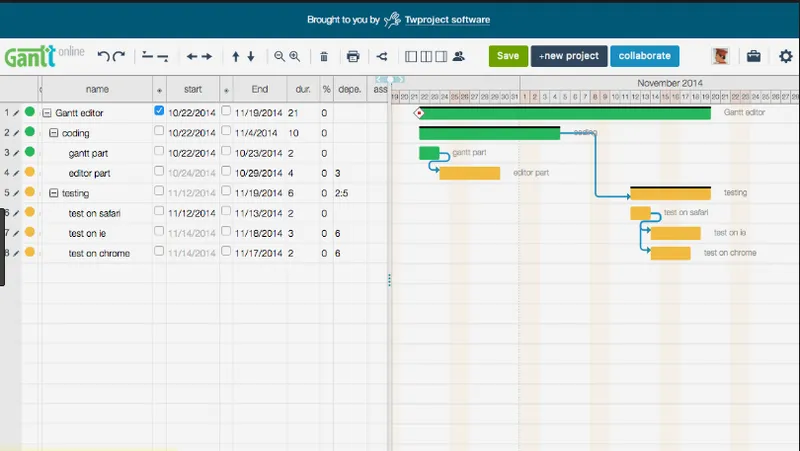Click the name column header

click(x=97, y=89)
